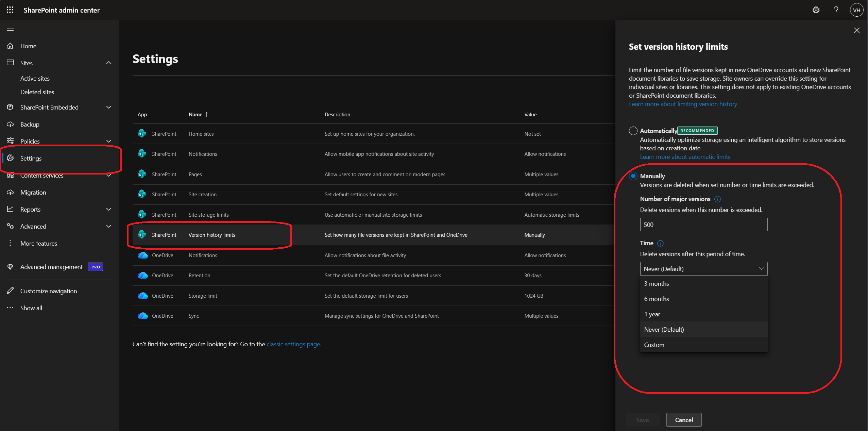This screenshot has width=868, height=431.
Task: Click info icon next to Time label
Action: tap(660, 243)
